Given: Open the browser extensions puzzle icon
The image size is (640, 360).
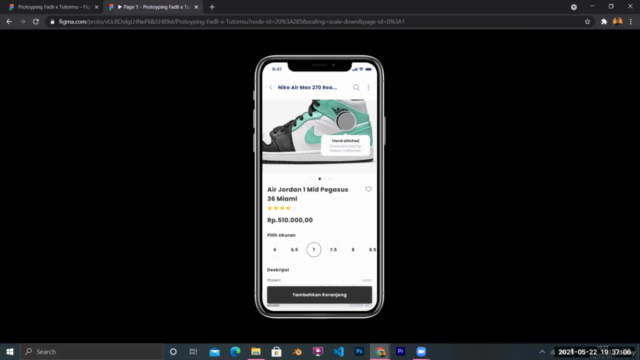Looking at the screenshot, I should [604, 22].
